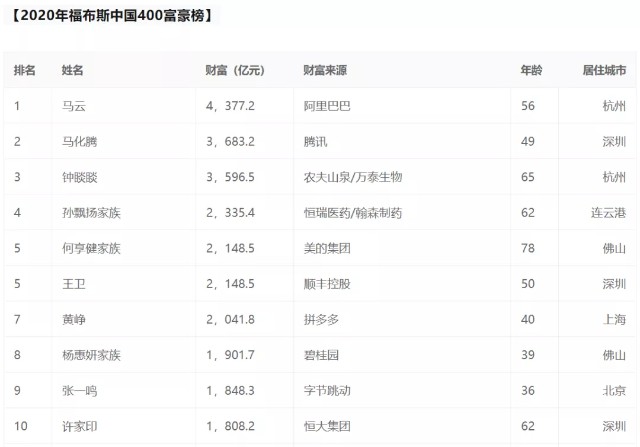
Task: Click the 排名 column header
Action: pyautogui.click(x=25, y=70)
